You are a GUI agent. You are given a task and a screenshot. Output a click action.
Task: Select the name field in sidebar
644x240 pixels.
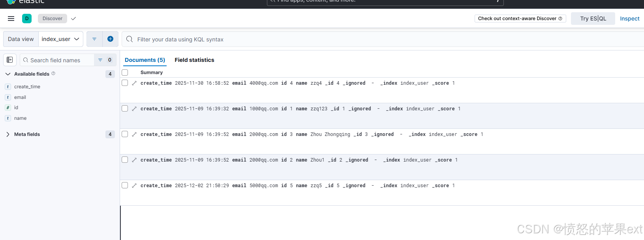coord(21,118)
